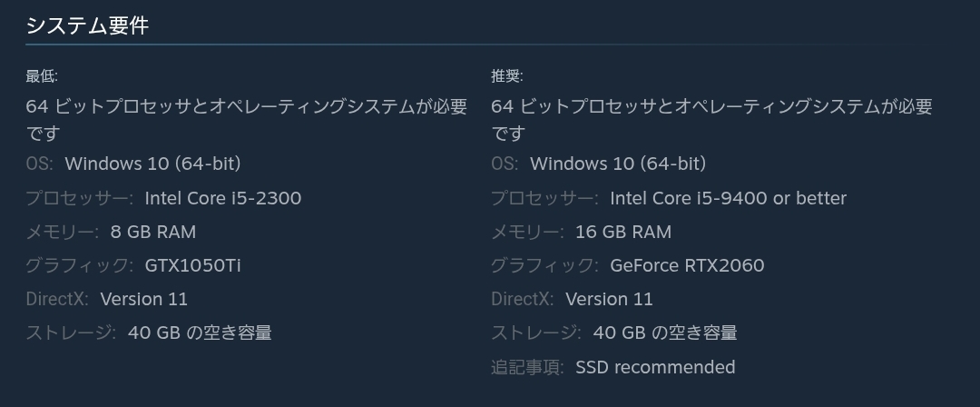Screen dimensions: 980x407
Task: Click the 16 GB RAM memory value
Action: click(x=623, y=232)
